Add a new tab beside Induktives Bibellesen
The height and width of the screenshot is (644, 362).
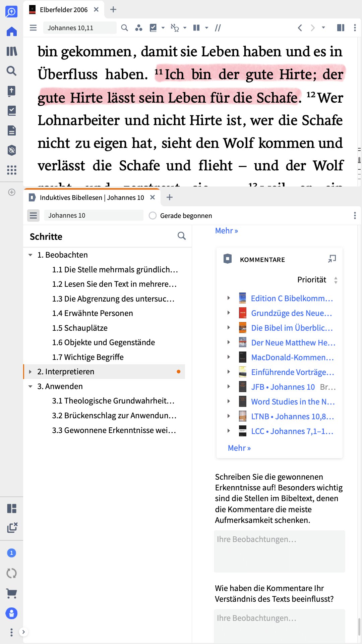pyautogui.click(x=170, y=198)
